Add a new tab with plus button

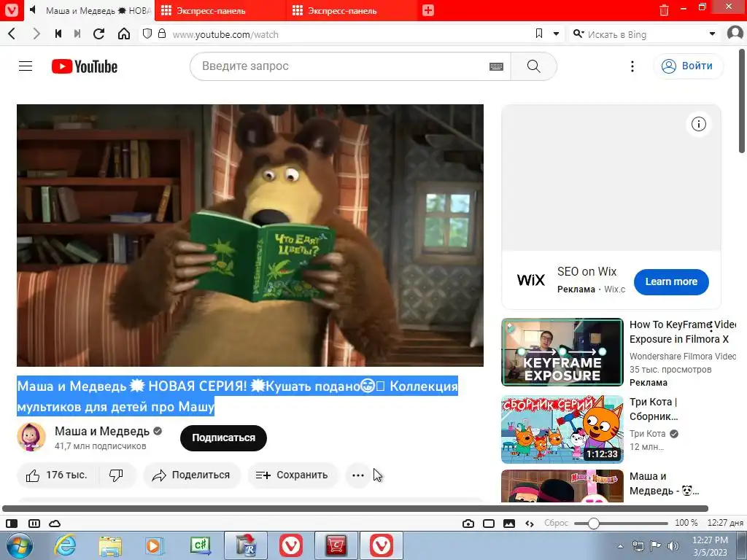[x=427, y=10]
